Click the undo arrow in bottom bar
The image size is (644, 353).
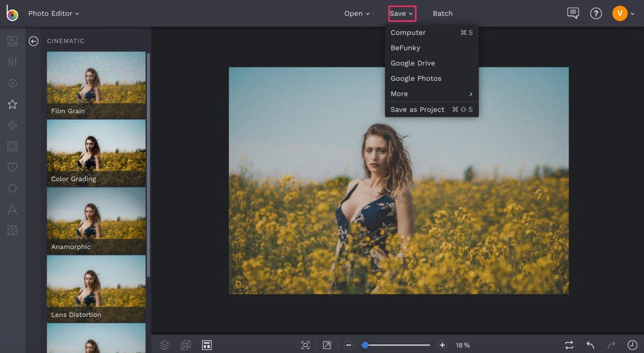click(591, 346)
